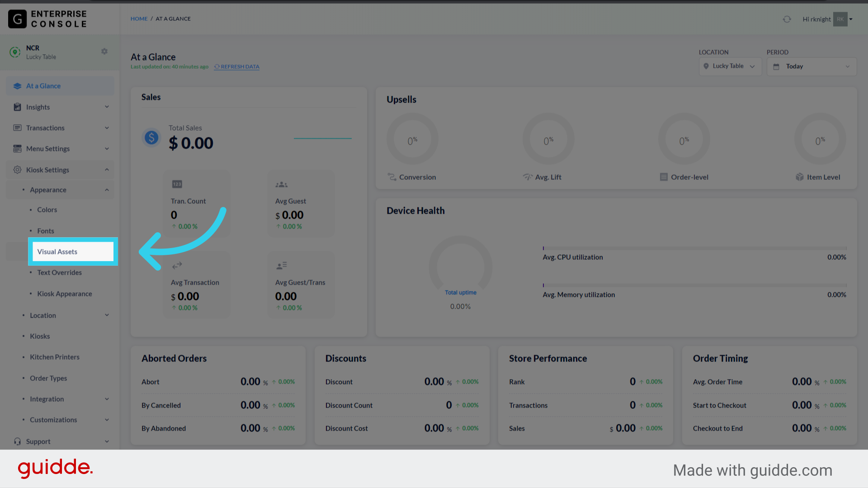Click the Avg Guest people icon
Viewport: 868px width, 488px height.
[282, 184]
